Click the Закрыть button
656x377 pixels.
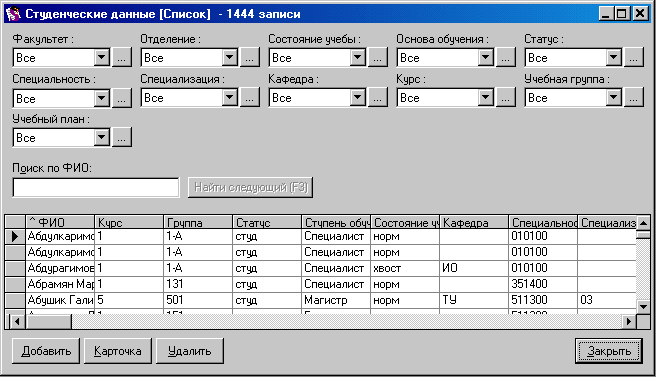click(x=609, y=351)
